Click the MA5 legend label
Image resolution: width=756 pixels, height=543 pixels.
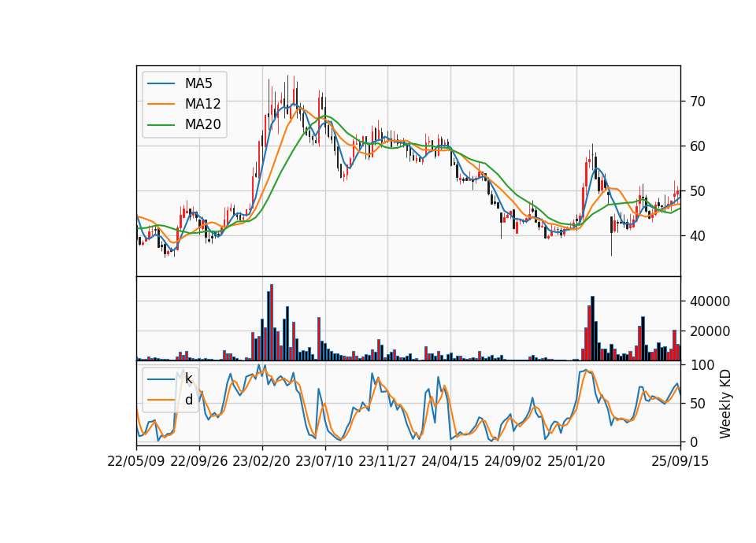coord(198,83)
